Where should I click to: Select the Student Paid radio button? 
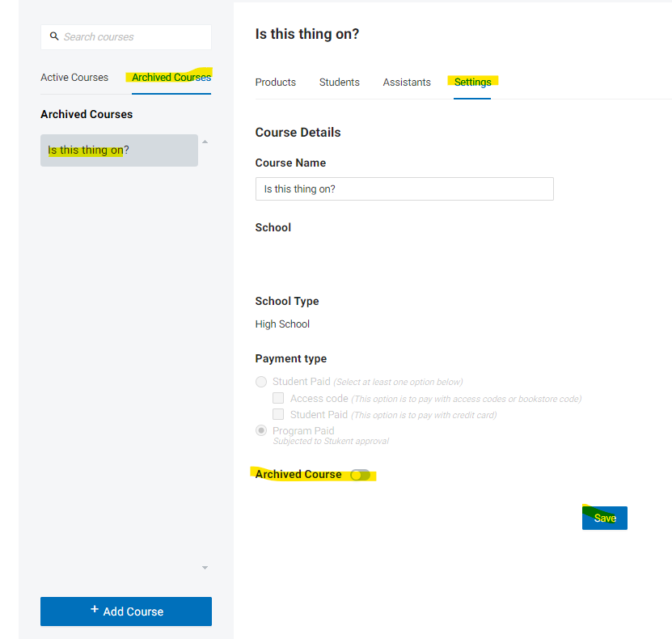tap(261, 382)
